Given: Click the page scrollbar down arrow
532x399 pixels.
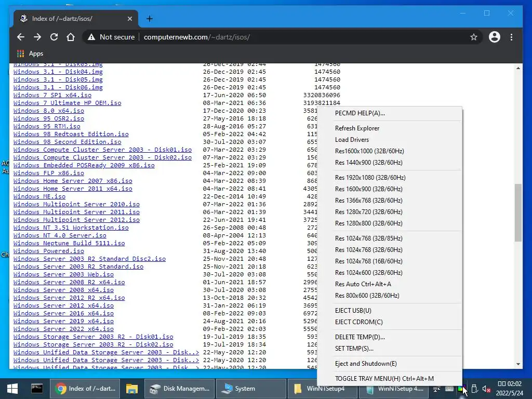Looking at the screenshot, I should [x=518, y=364].
